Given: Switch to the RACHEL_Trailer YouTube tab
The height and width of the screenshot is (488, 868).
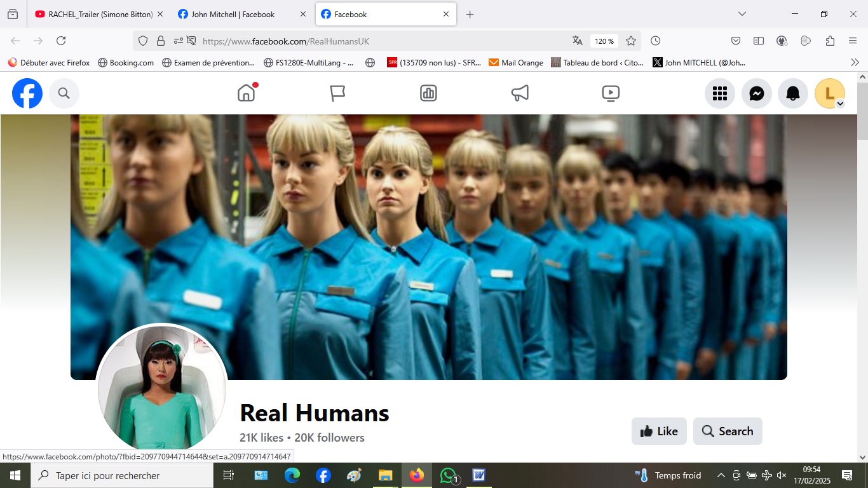Looking at the screenshot, I should click(94, 14).
